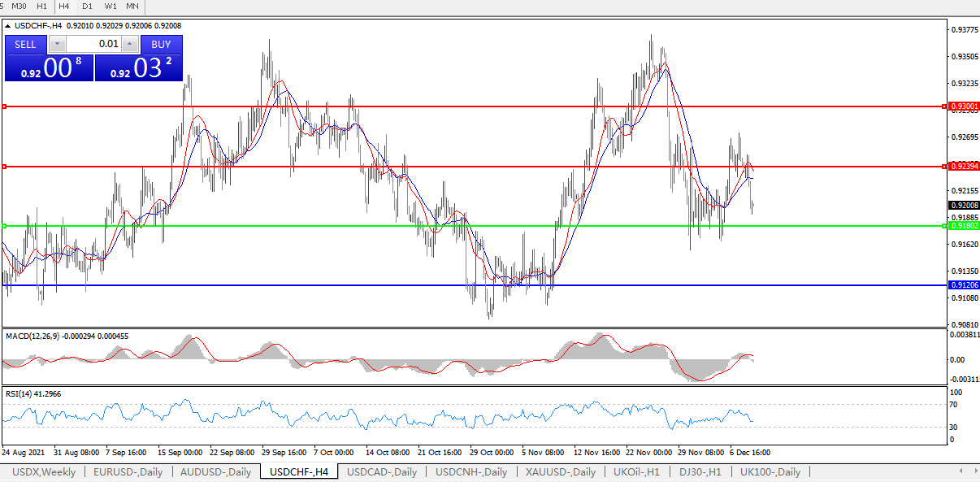Click the 0.01 volume input field
980x482 pixels.
93,45
